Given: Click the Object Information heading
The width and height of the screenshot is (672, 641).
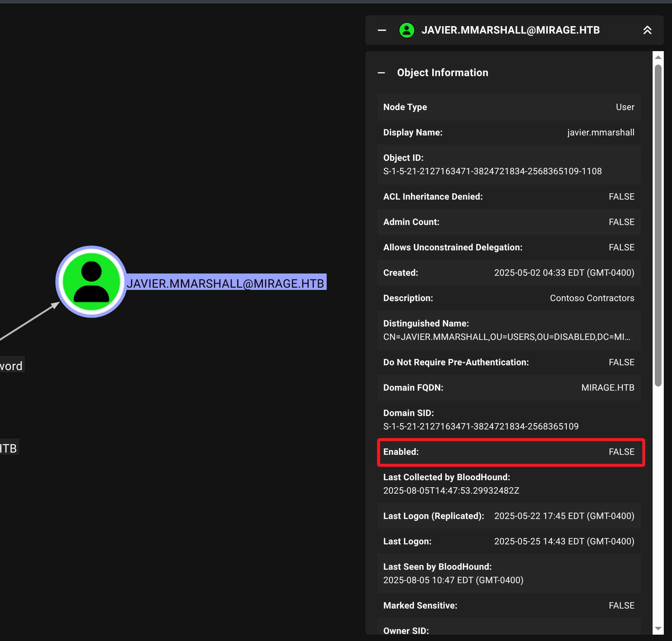Looking at the screenshot, I should [442, 73].
